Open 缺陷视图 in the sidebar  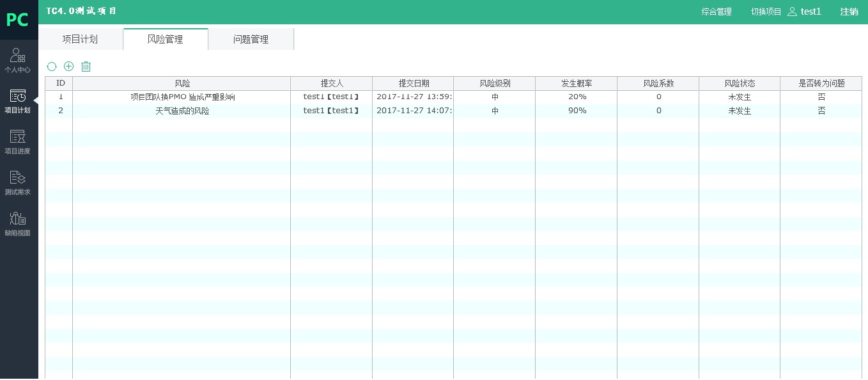[18, 224]
